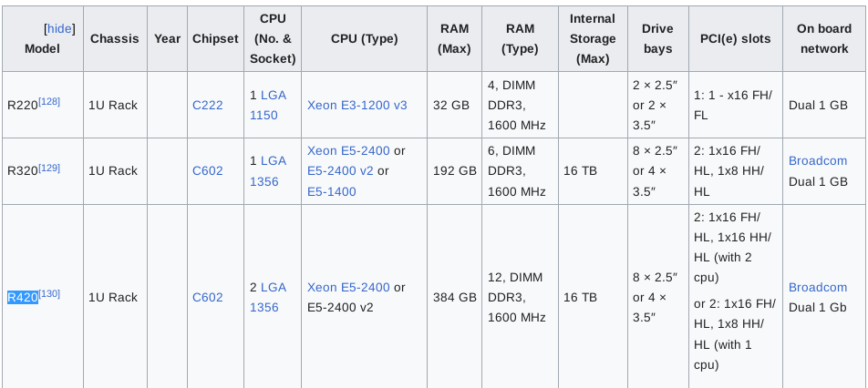Image resolution: width=868 pixels, height=388 pixels.
Task: Open Xeon E5-2400 link in R420 row
Action: pos(348,288)
